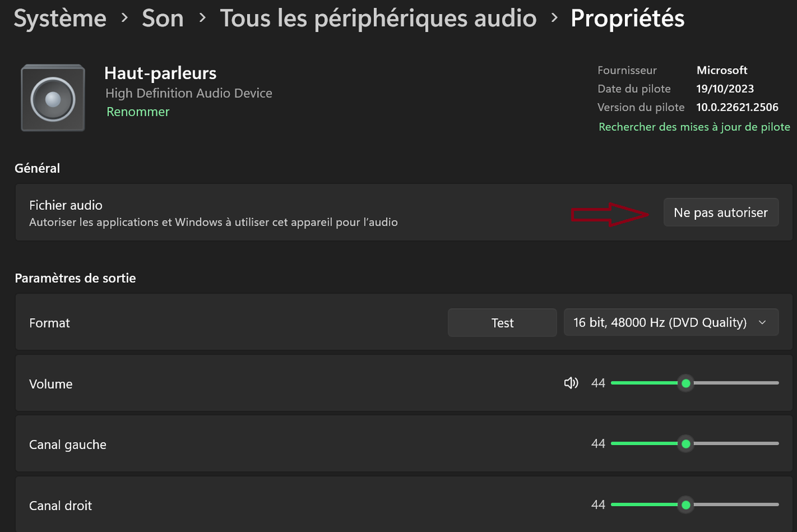Click Rechercher des mises à jour de pilote
This screenshot has width=797, height=532.
(x=694, y=127)
